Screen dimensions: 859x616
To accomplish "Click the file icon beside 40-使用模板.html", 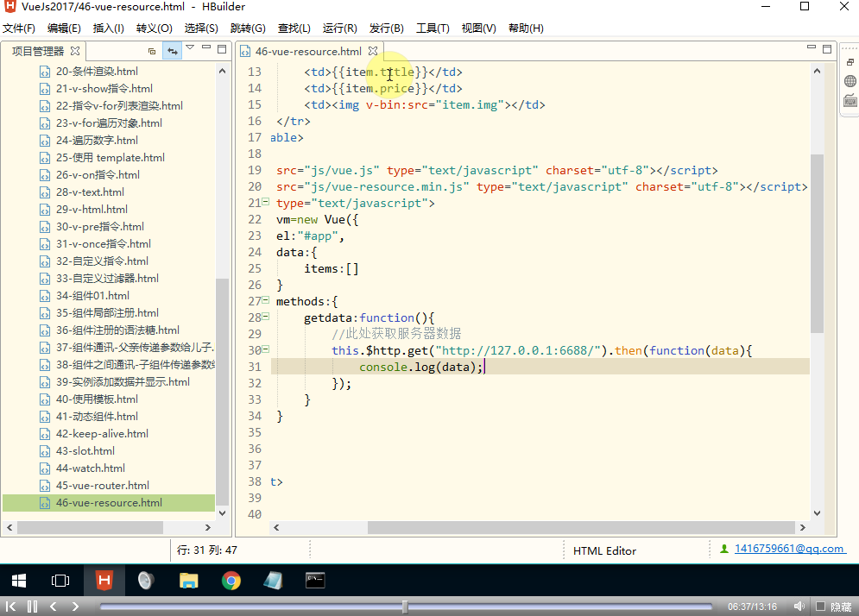I will [45, 399].
